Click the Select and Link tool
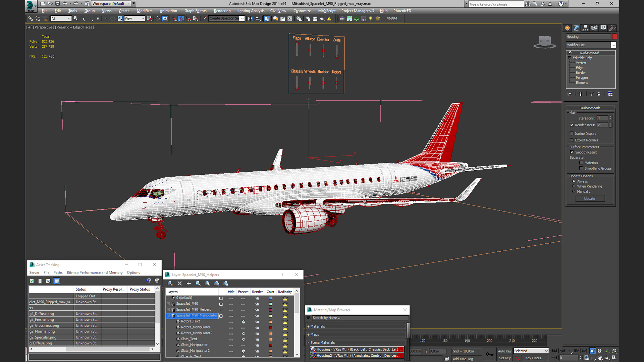The image size is (644, 362). (31, 19)
